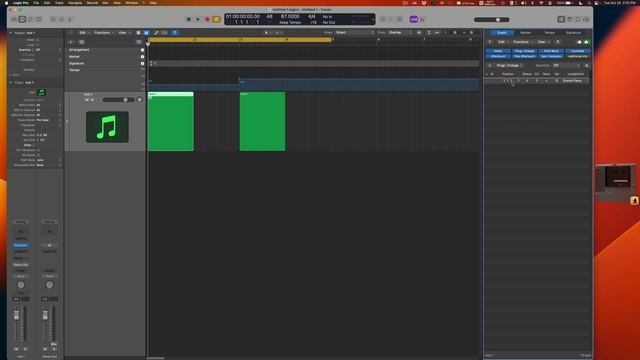Open the Tracks area Functions menu
The height and width of the screenshot is (360, 640).
[103, 33]
